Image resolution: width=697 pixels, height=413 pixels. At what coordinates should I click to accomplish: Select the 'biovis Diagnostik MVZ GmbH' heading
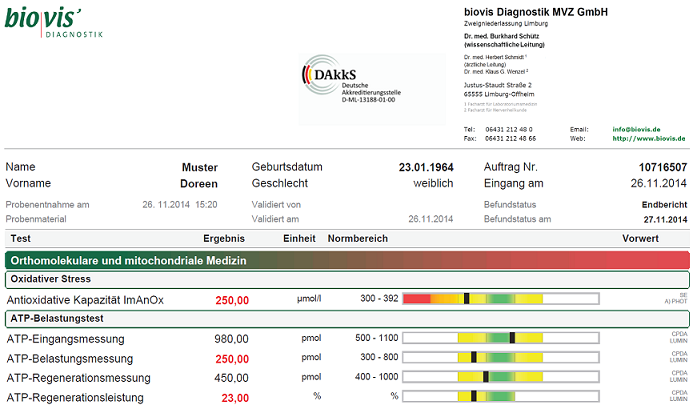click(x=536, y=12)
